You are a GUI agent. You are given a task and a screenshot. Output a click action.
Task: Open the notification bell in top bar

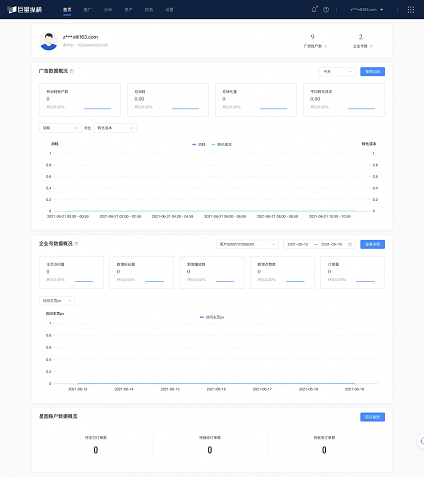click(314, 10)
